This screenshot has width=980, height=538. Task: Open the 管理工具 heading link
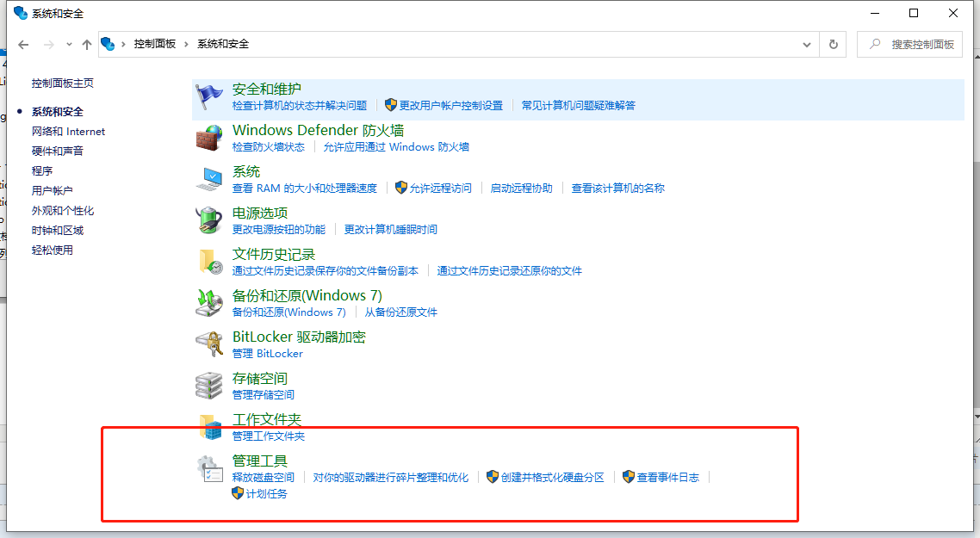coord(259,461)
